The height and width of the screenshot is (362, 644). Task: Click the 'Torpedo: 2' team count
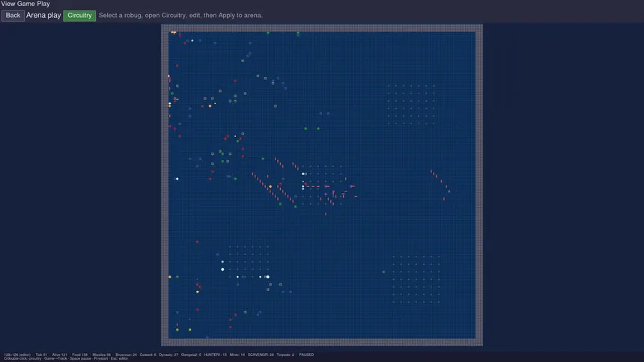[285, 355]
